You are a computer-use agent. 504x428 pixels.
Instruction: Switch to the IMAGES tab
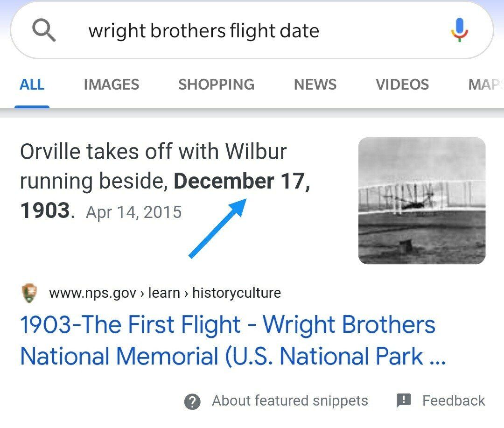click(111, 84)
